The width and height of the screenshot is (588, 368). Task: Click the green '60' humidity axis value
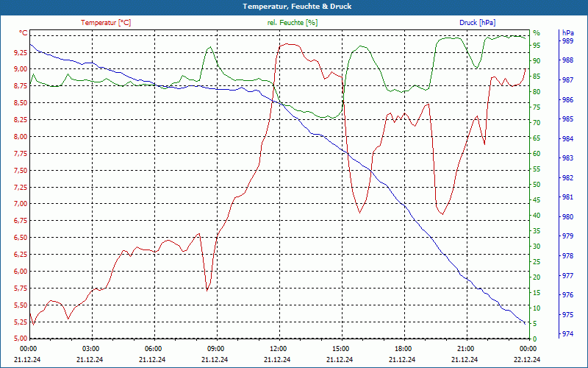537,154
